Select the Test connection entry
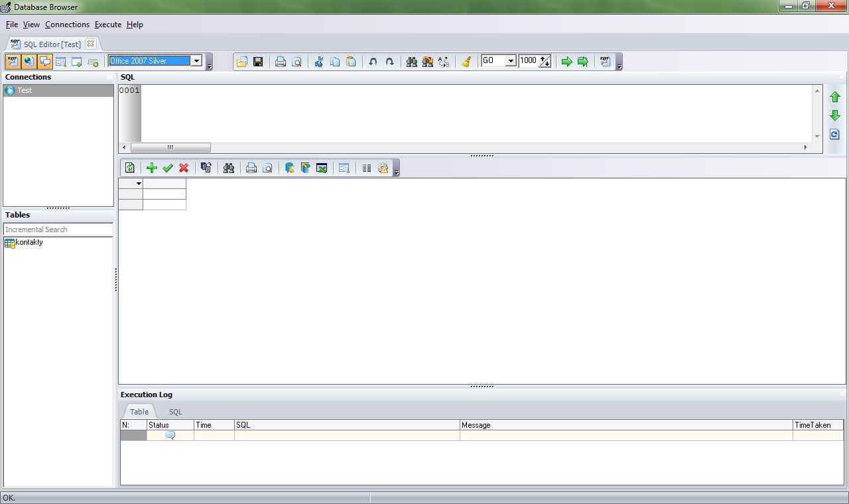The image size is (849, 504). tap(24, 90)
